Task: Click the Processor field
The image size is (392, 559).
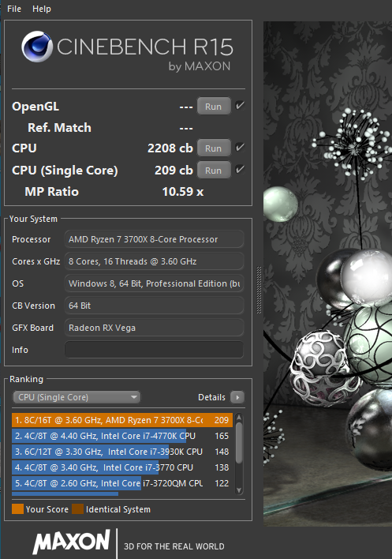Action: 154,239
